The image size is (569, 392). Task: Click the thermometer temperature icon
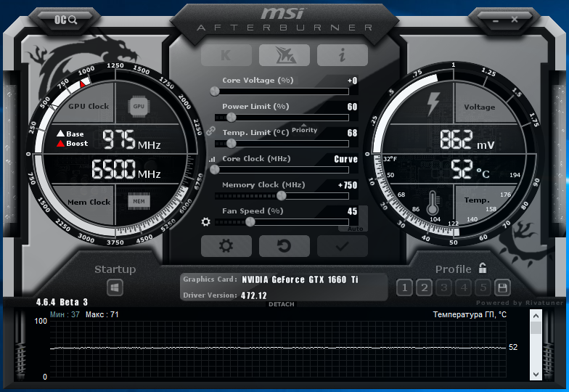click(433, 203)
